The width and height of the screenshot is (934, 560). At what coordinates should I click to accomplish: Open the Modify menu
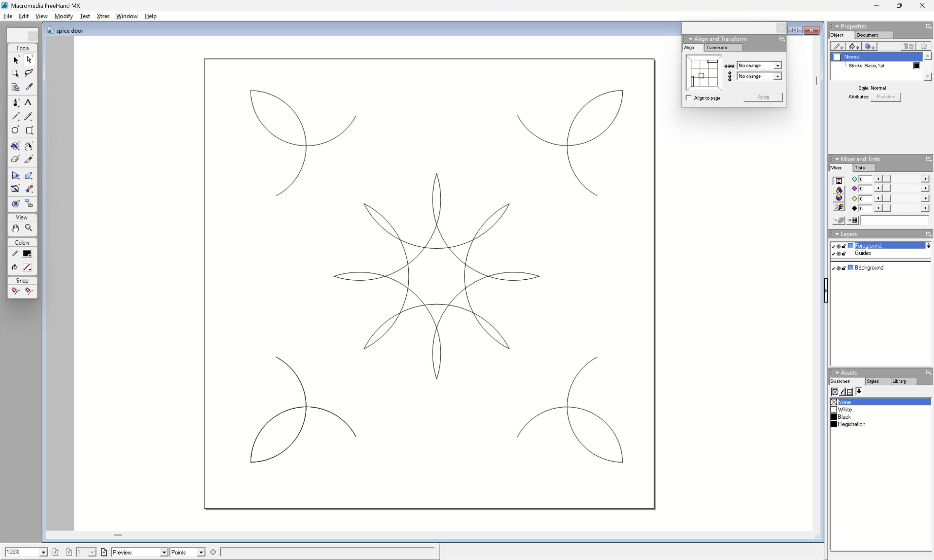click(64, 16)
